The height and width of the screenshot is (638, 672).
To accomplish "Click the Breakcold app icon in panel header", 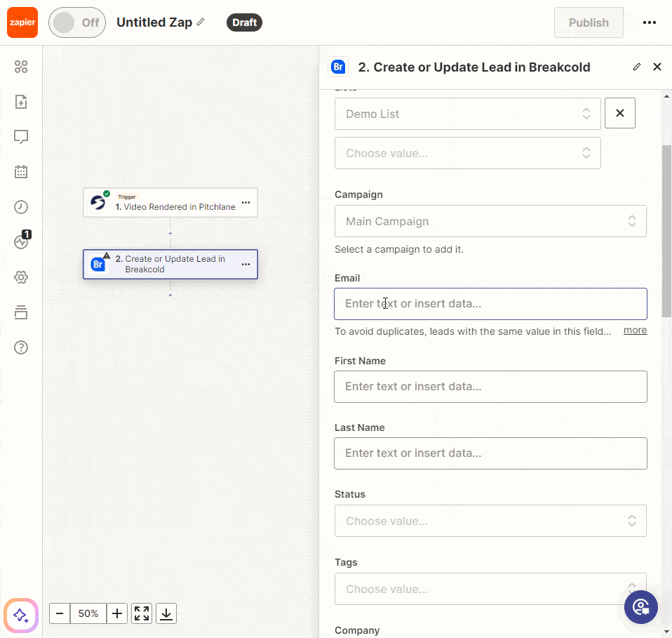I will coord(338,67).
